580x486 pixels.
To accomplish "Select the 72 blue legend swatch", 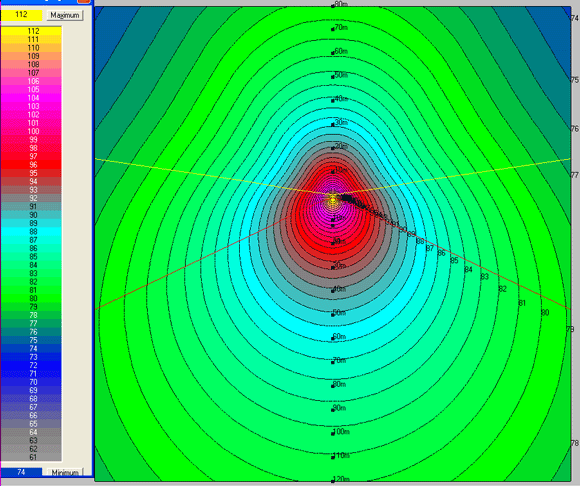I will (x=31, y=365).
